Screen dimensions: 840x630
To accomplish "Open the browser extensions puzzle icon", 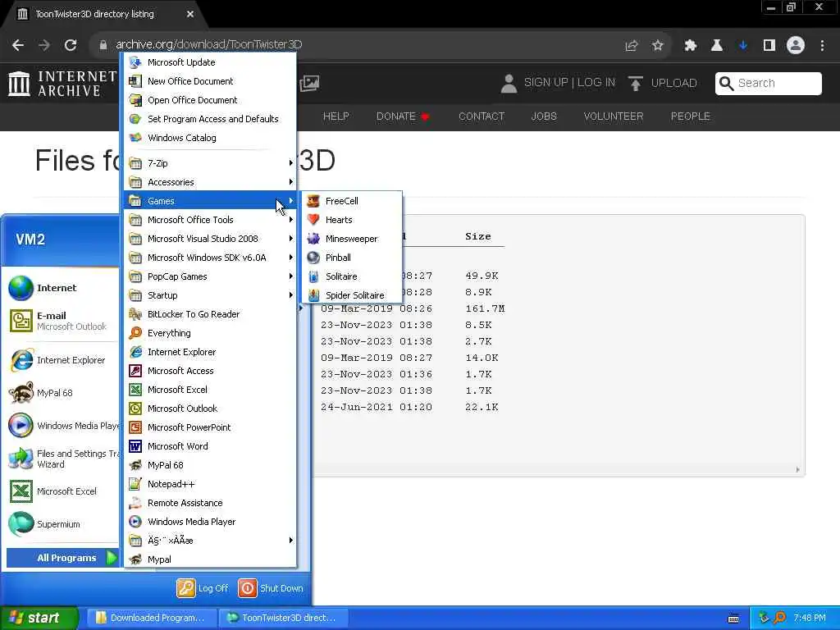I will 691,46.
